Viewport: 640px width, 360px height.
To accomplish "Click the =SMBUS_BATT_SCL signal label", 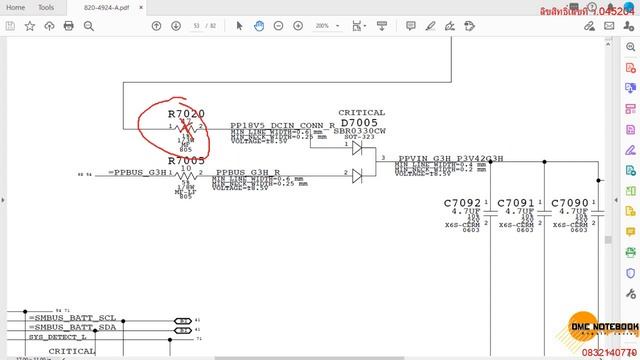I will tap(72, 318).
